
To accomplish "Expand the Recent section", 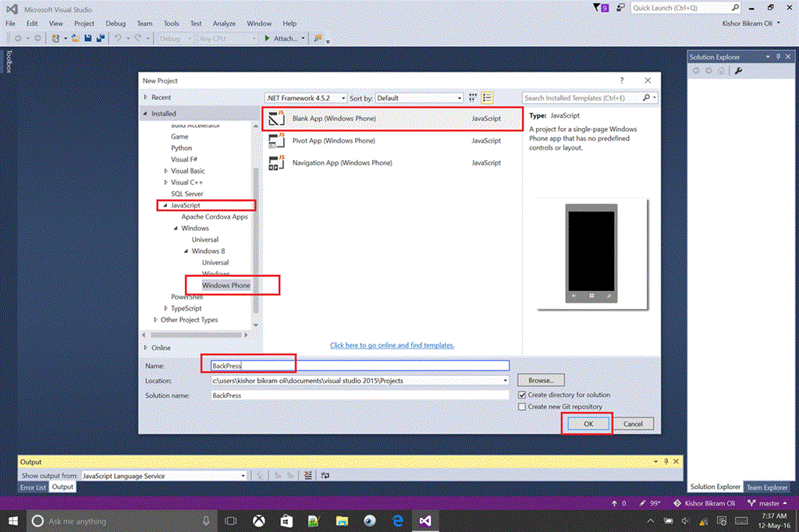I will (x=146, y=97).
